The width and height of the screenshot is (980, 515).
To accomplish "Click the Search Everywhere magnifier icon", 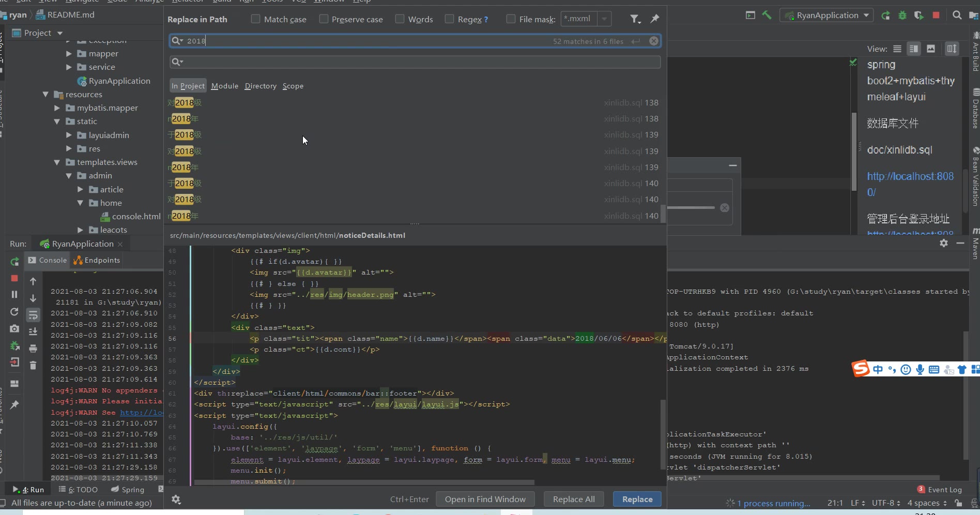I will point(957,16).
